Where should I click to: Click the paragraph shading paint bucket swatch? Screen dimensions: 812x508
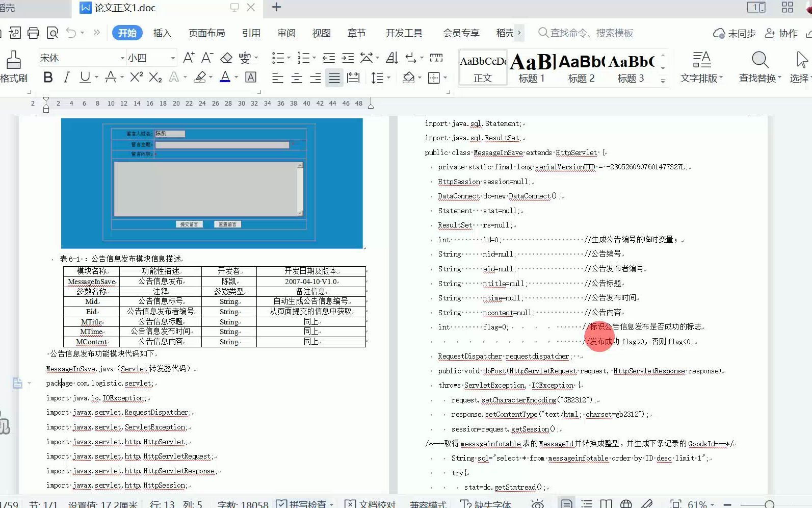click(408, 78)
